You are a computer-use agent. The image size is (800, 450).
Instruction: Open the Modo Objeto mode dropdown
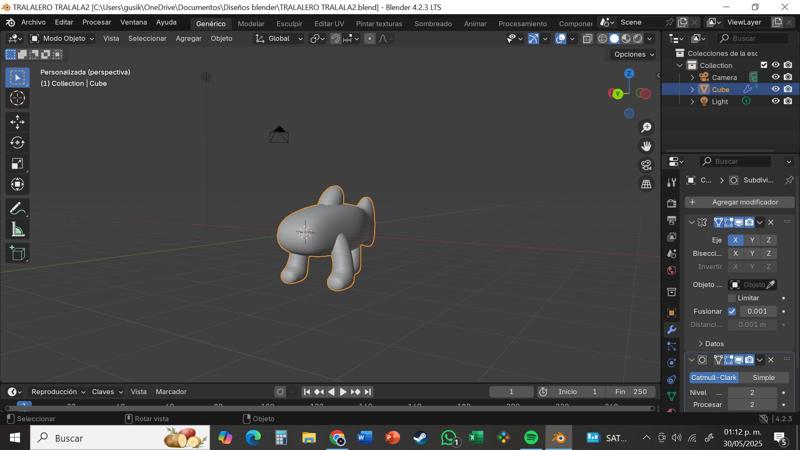pos(62,39)
